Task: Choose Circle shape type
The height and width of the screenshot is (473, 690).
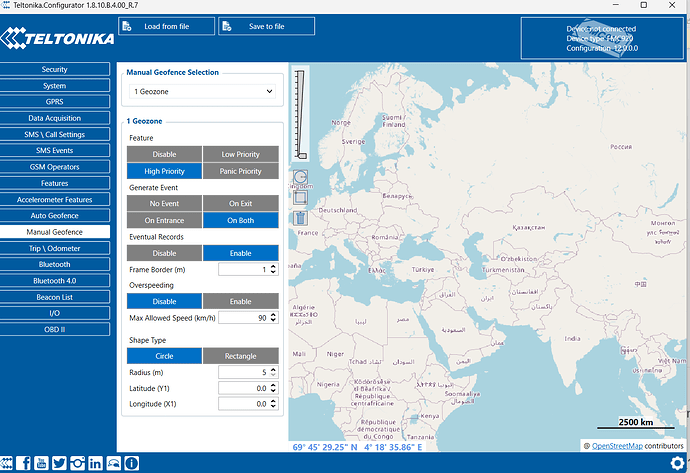Action: (164, 356)
